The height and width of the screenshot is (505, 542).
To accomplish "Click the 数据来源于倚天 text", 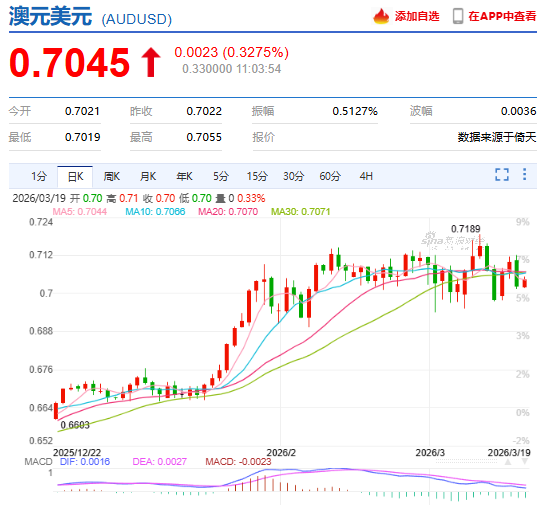I will click(x=497, y=137).
